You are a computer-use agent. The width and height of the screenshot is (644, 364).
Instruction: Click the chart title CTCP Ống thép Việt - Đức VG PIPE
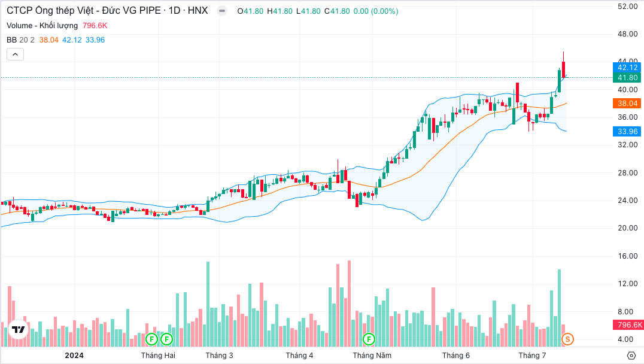pos(83,11)
